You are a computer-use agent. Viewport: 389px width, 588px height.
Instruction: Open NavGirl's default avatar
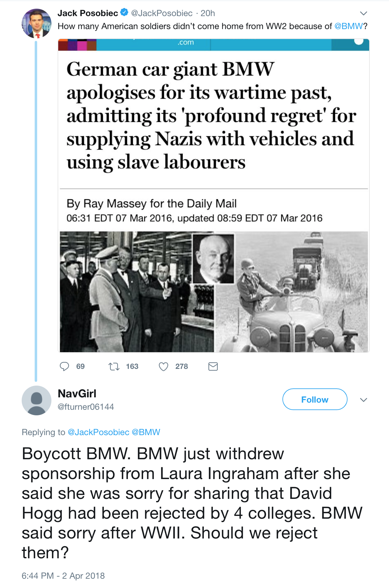(37, 400)
